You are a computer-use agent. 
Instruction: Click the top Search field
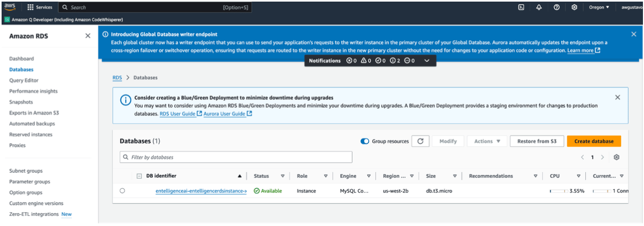(x=154, y=7)
